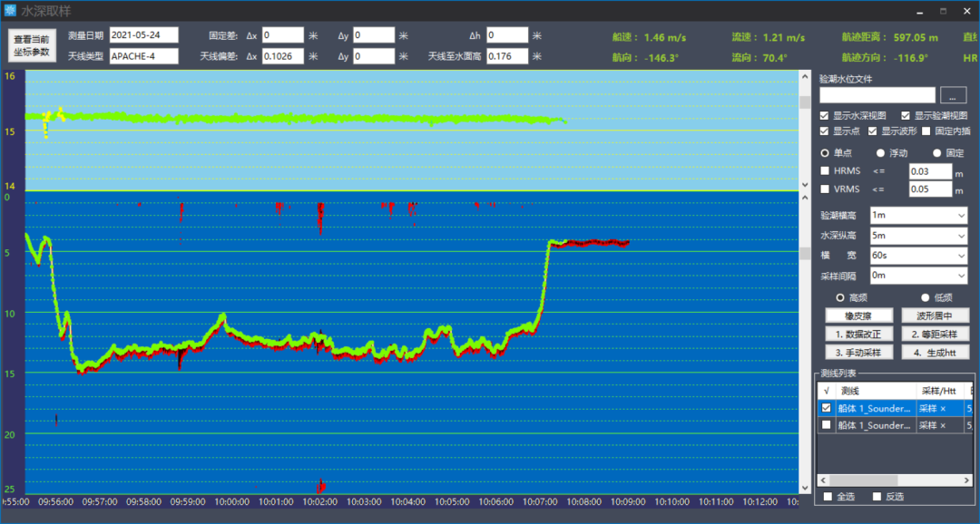Screen dimensions: 980x524
Task: Open the 采样间隔 dropdown
Action: [x=917, y=276]
